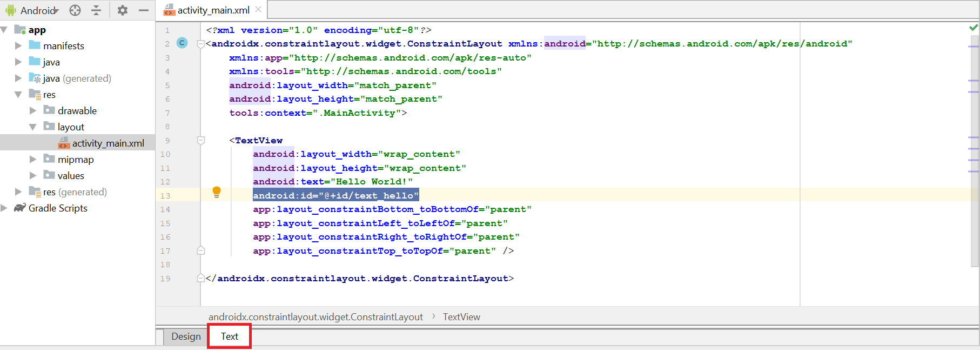Select the values folder
980x350 pixels.
(x=71, y=176)
